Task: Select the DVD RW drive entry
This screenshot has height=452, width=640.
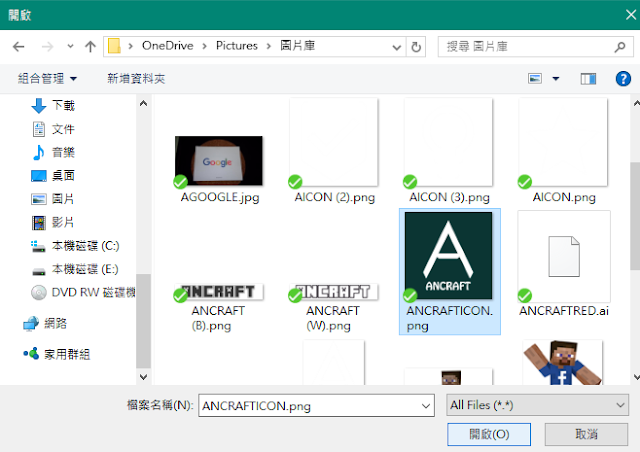Action: (x=83, y=292)
